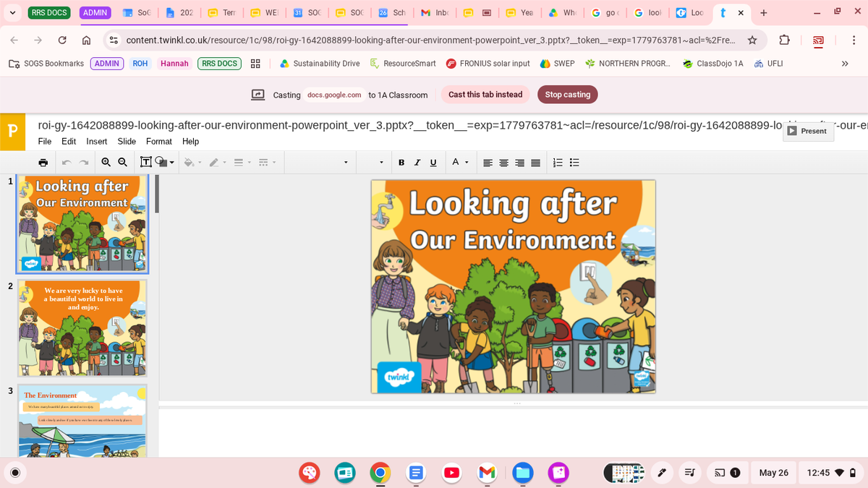Toggle underline formatting
The height and width of the screenshot is (488, 868).
click(x=433, y=163)
